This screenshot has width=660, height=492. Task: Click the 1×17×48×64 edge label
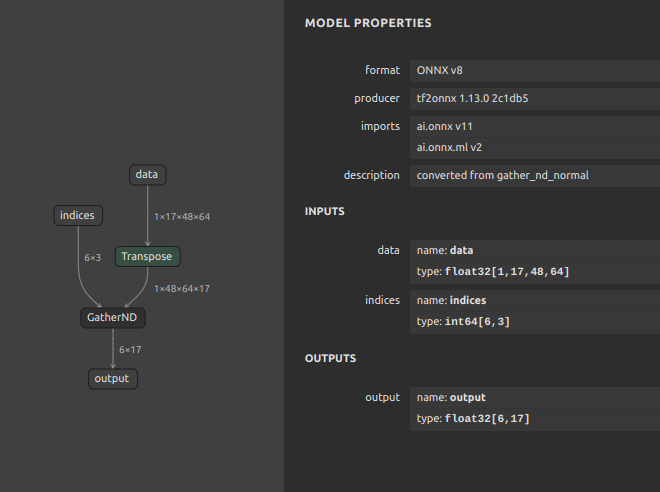pyautogui.click(x=182, y=217)
